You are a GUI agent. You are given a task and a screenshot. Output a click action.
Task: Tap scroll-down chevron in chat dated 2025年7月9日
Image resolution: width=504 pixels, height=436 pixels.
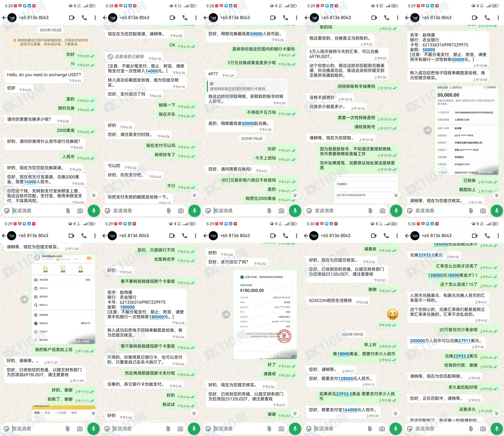(396, 413)
